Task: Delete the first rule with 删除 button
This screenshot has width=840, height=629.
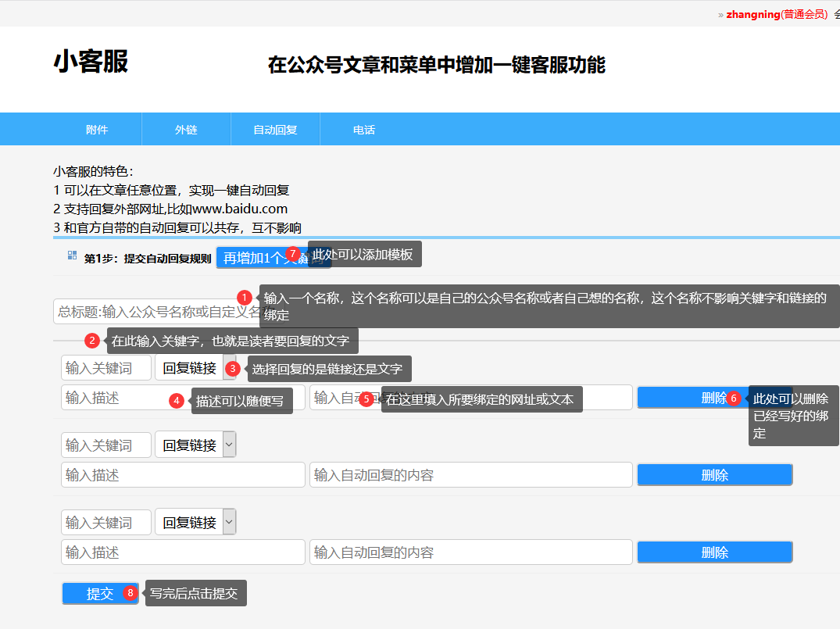Action: tap(715, 398)
